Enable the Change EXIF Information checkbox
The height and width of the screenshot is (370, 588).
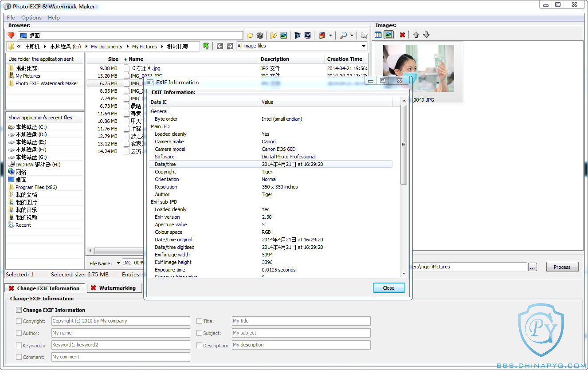click(x=19, y=310)
